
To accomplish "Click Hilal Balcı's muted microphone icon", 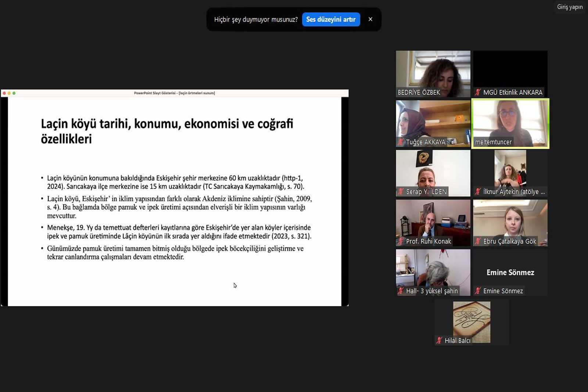I will pos(439,341).
